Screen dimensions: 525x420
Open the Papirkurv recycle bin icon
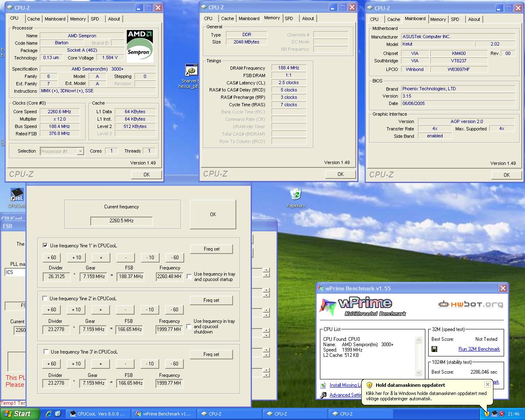[296, 194]
